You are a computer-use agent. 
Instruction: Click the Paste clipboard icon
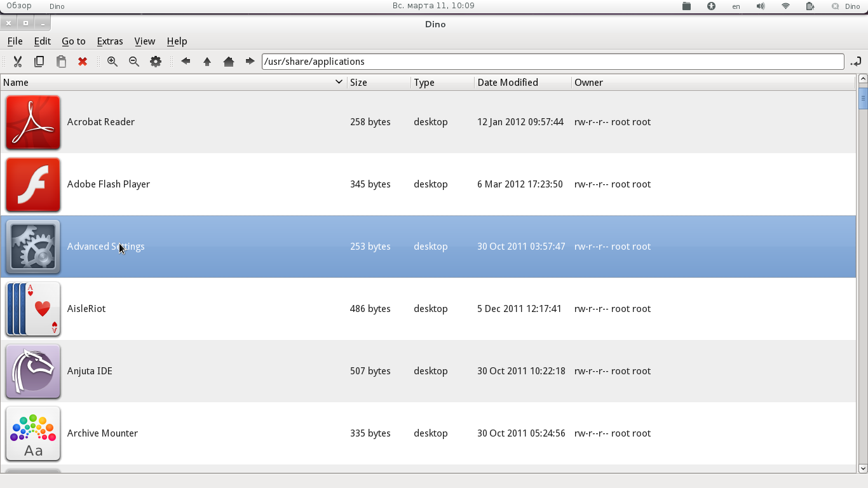click(61, 62)
